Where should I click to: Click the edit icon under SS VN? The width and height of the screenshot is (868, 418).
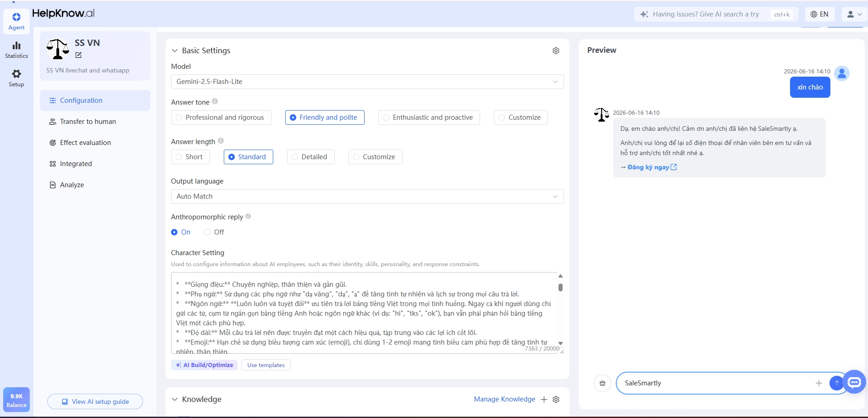pyautogui.click(x=78, y=55)
